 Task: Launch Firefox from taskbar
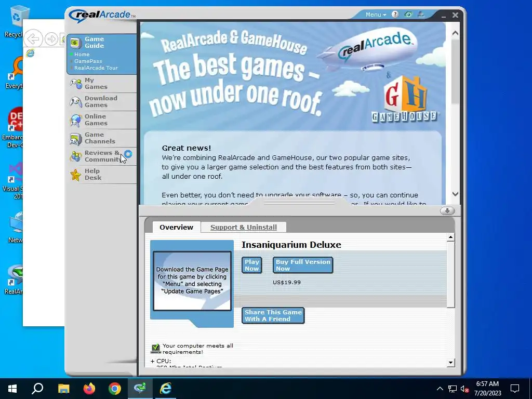[89, 389]
